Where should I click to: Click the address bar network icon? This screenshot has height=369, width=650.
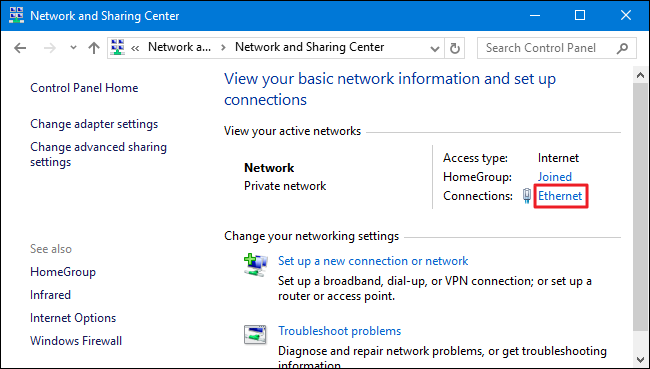(118, 47)
